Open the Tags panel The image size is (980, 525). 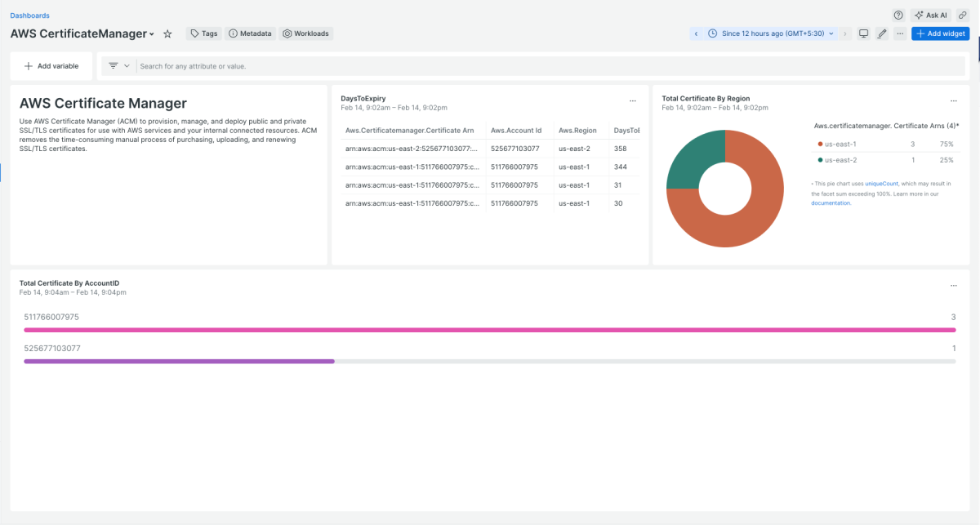tap(203, 33)
